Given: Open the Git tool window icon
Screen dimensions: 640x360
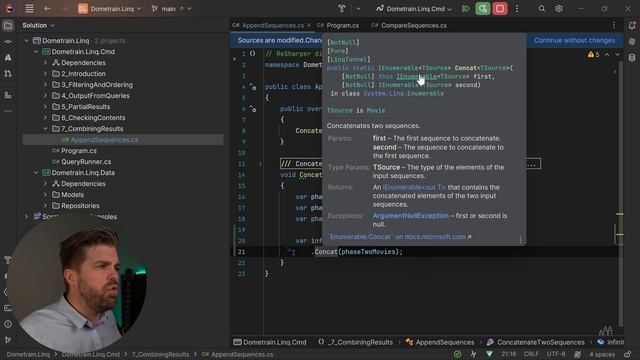Looking at the screenshot, I should [x=8, y=340].
